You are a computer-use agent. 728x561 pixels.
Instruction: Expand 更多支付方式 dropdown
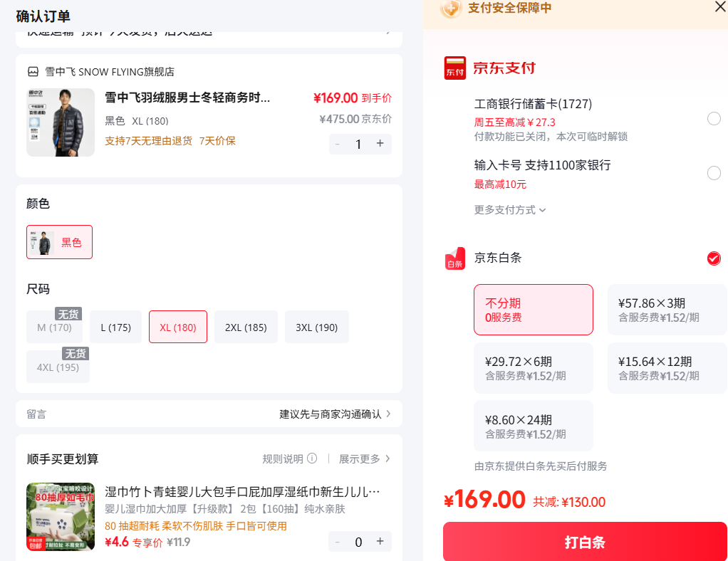point(510,210)
